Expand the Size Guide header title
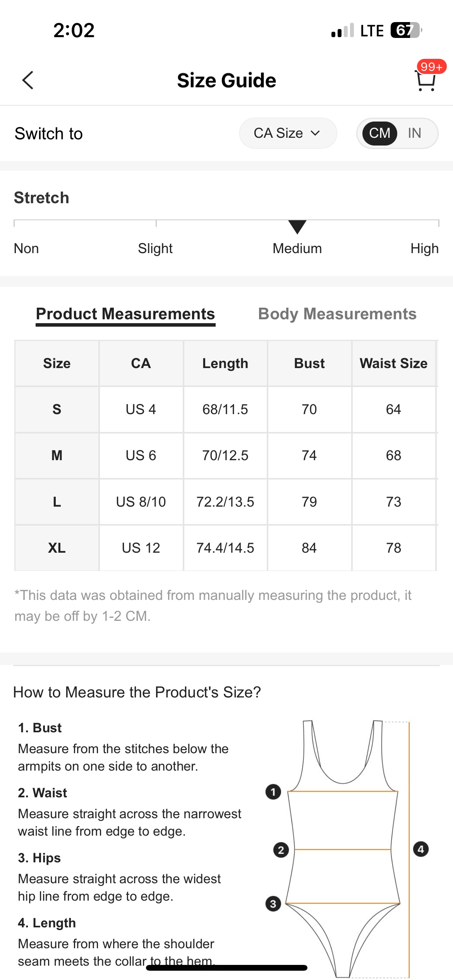Screen dimensions: 453x980 pyautogui.click(x=226, y=80)
